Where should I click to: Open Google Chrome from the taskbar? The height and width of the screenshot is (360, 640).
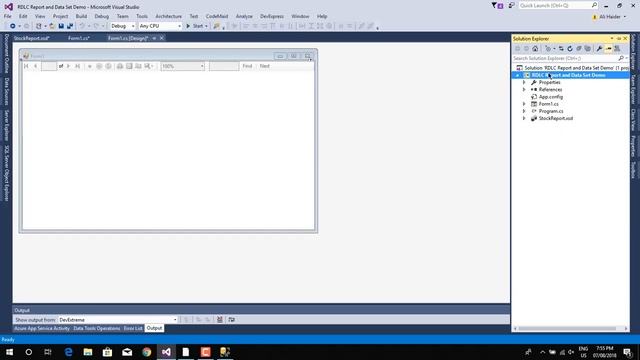147,352
